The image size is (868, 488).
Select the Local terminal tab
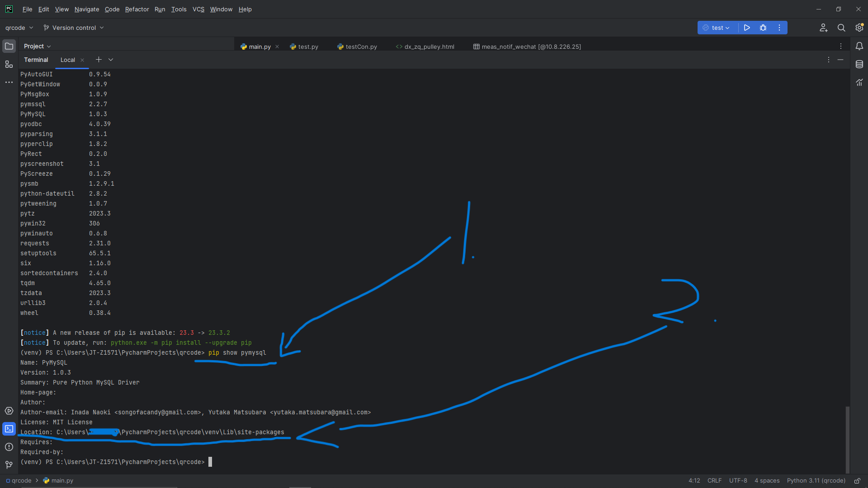[x=68, y=60]
